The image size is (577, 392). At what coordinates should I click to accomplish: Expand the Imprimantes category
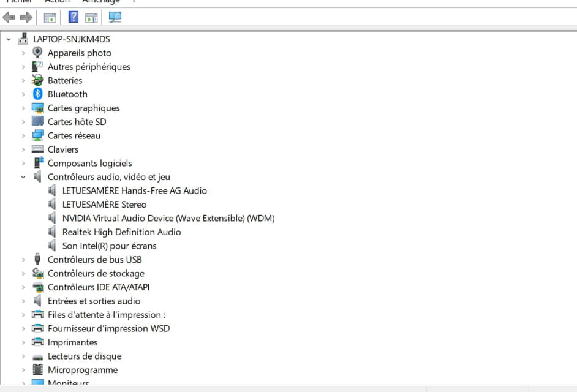23,342
